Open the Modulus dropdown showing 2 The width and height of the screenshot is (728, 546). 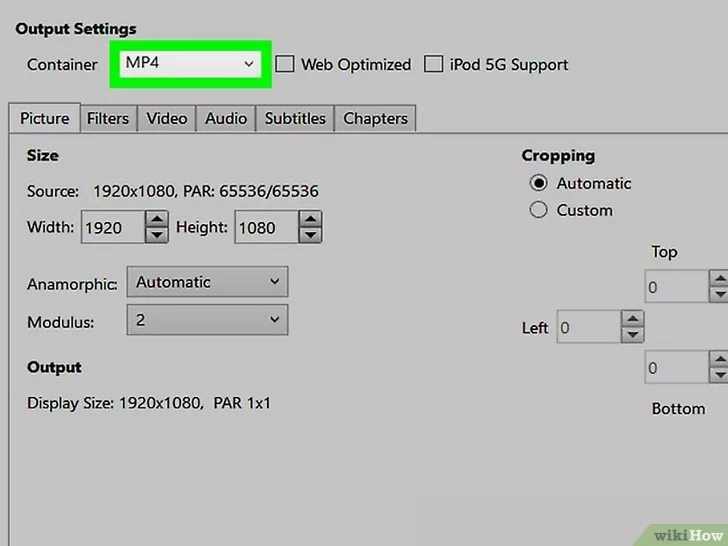point(208,320)
